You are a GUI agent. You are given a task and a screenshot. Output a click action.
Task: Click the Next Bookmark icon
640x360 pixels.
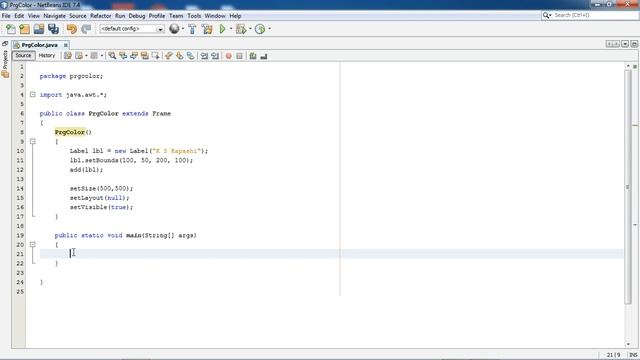[180, 56]
